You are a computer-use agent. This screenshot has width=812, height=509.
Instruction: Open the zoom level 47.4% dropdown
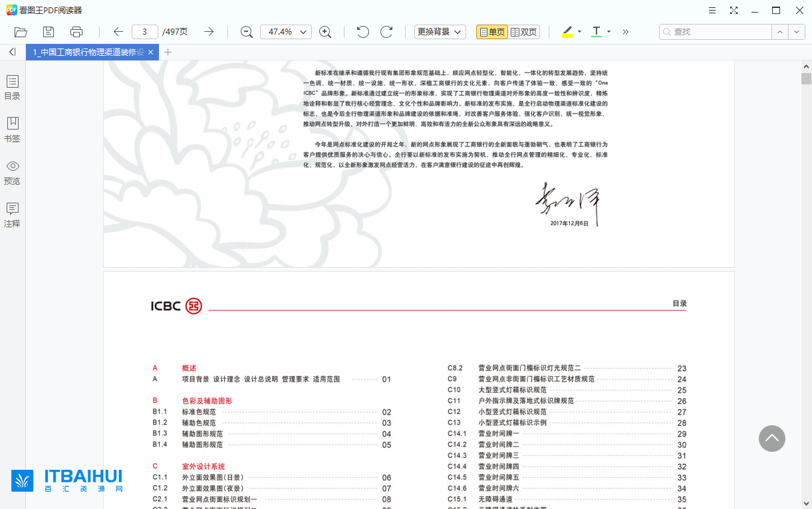[x=286, y=32]
